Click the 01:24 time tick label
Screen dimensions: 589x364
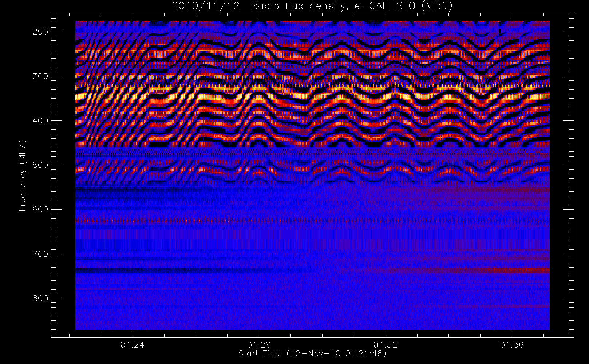click(x=133, y=345)
